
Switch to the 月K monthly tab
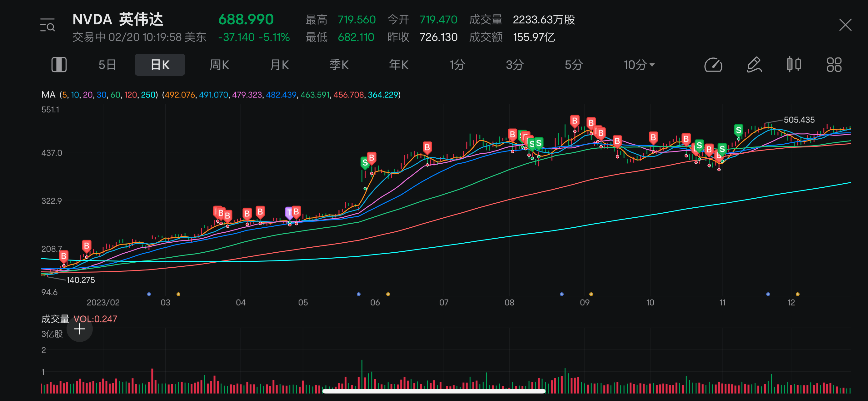(x=280, y=65)
